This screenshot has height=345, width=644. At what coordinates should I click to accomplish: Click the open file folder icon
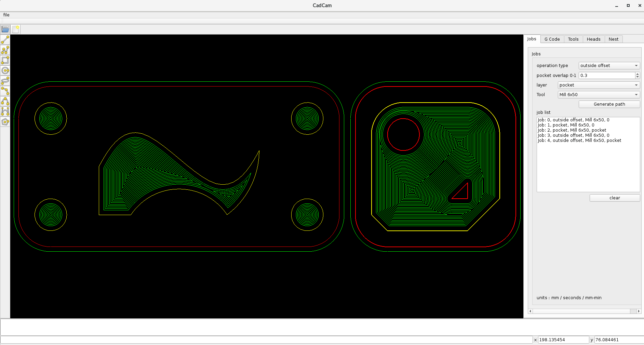5,29
